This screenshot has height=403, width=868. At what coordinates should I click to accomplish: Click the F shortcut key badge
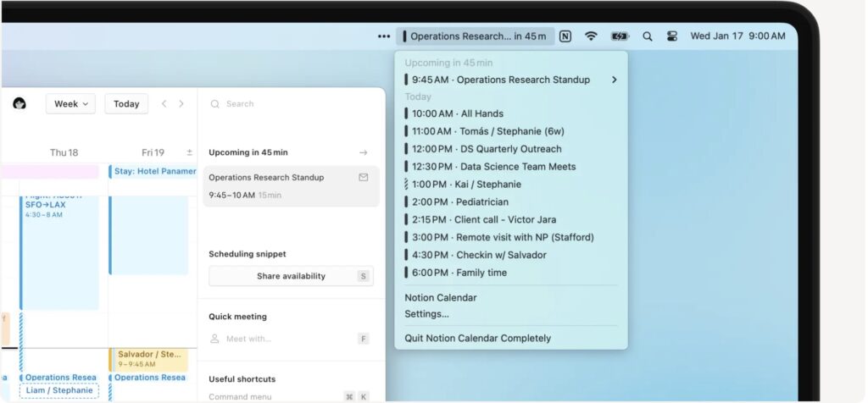click(363, 339)
